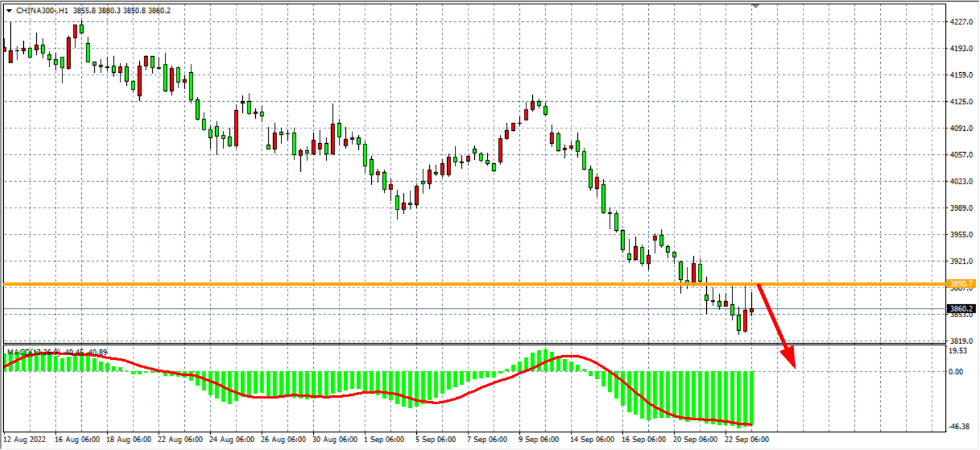Open the dropdown triangle beside CHINA300
The width and height of the screenshot is (980, 450).
tap(8, 11)
